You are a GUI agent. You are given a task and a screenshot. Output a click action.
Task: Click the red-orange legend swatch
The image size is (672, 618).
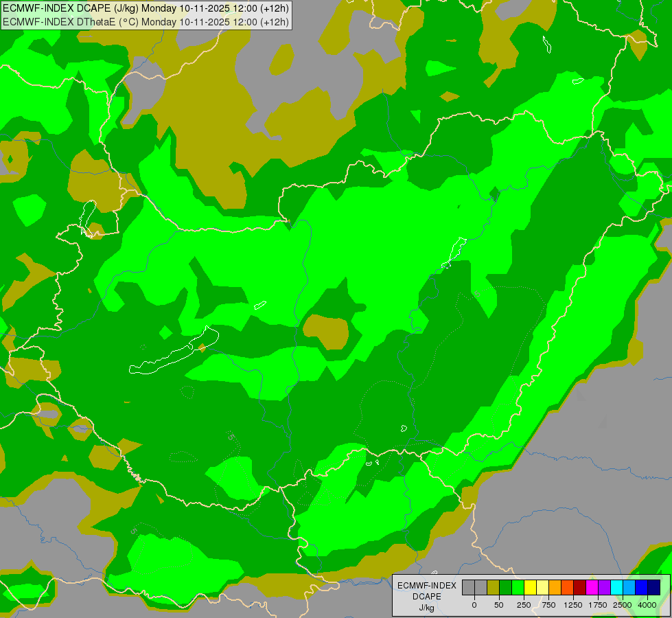pyautogui.click(x=568, y=587)
